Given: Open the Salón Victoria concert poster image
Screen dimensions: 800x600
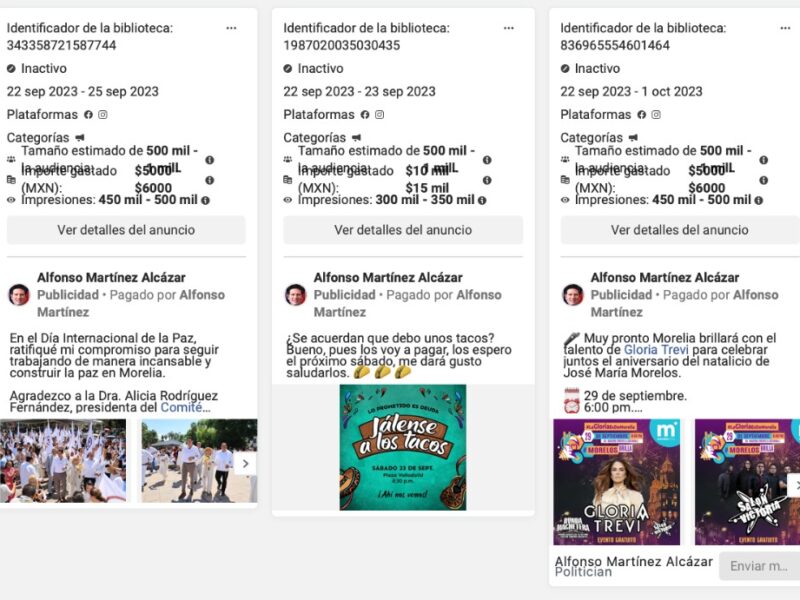Looking at the screenshot, I should pos(747,482).
